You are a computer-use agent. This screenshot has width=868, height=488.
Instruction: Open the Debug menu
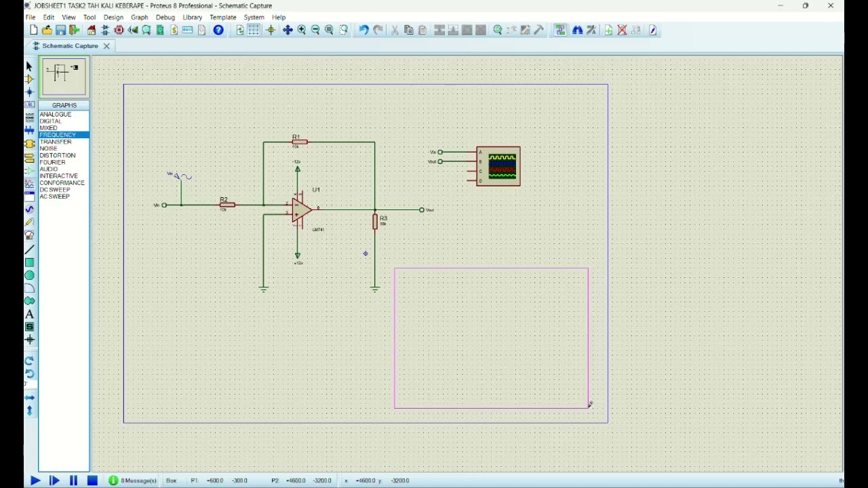(165, 17)
